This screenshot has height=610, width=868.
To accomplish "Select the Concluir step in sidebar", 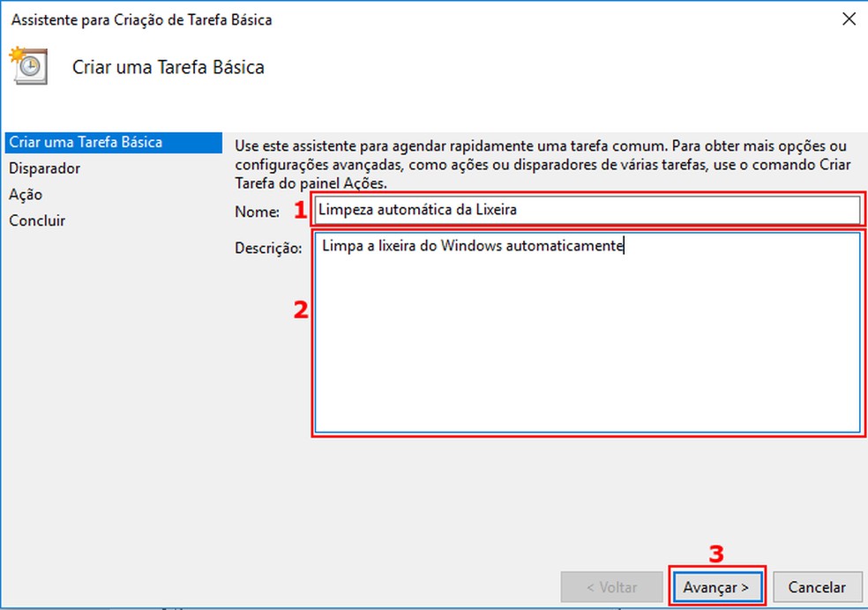I will pyautogui.click(x=36, y=220).
